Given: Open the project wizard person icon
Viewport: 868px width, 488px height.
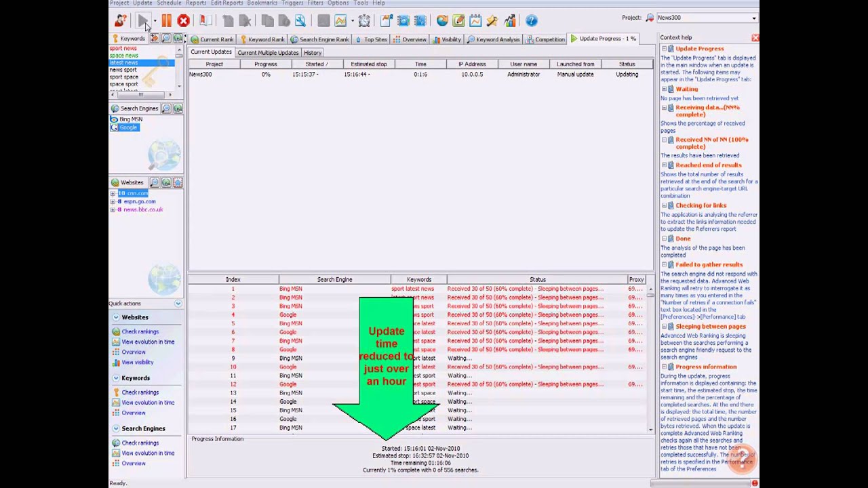Looking at the screenshot, I should click(121, 21).
